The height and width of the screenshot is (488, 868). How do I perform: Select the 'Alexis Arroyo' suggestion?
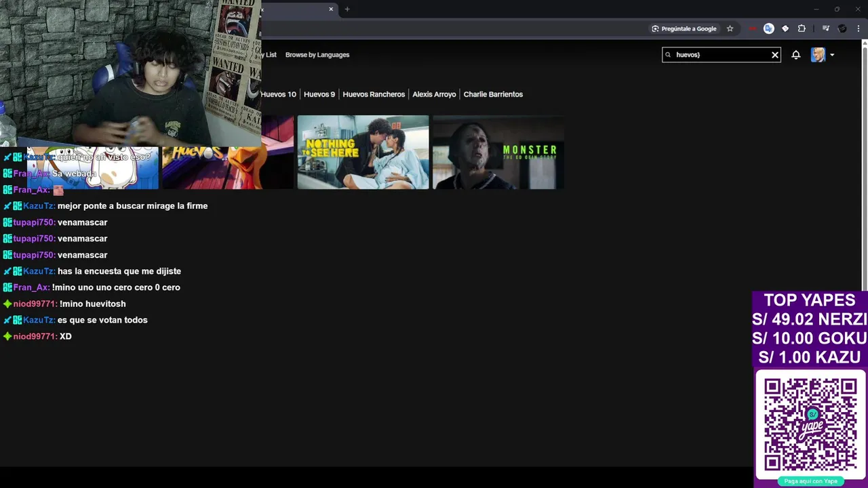434,94
